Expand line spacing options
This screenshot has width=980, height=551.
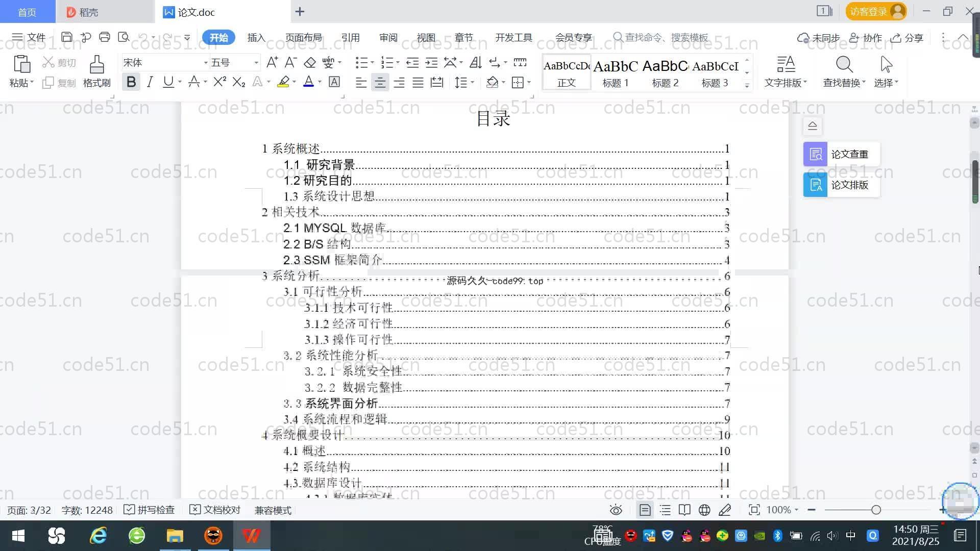473,82
